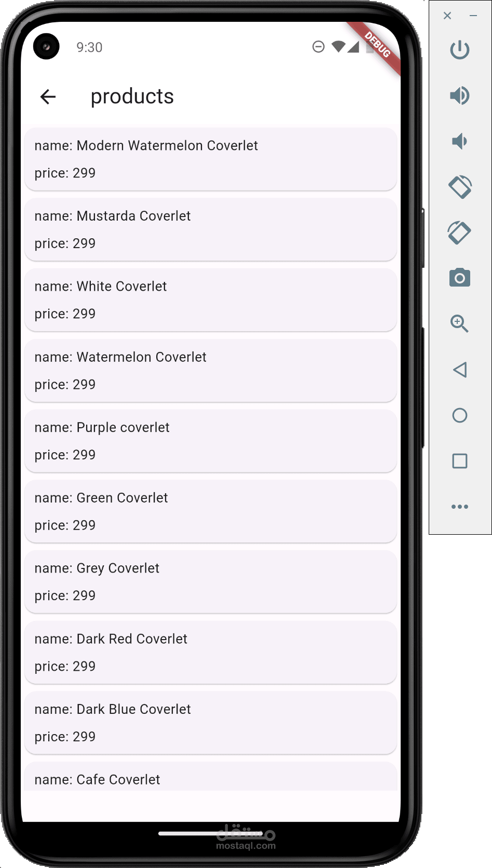Viewport: 492px width, 868px height.
Task: Raise volume with the volume up icon
Action: tap(460, 96)
